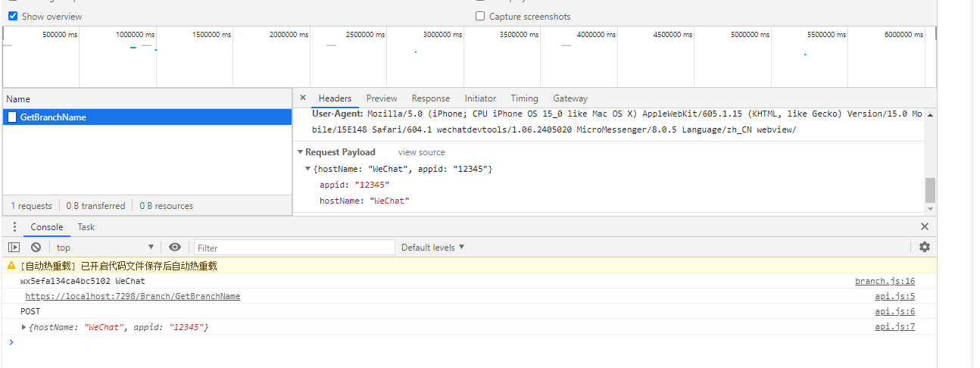Open the drawer three-dot menu
Viewport: 980px width, 368px height.
pyautogui.click(x=14, y=226)
